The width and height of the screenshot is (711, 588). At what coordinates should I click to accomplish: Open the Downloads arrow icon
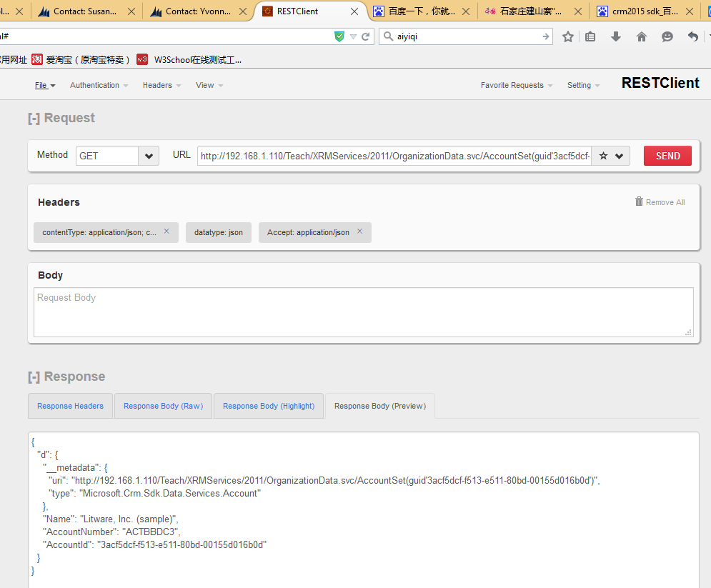[616, 36]
